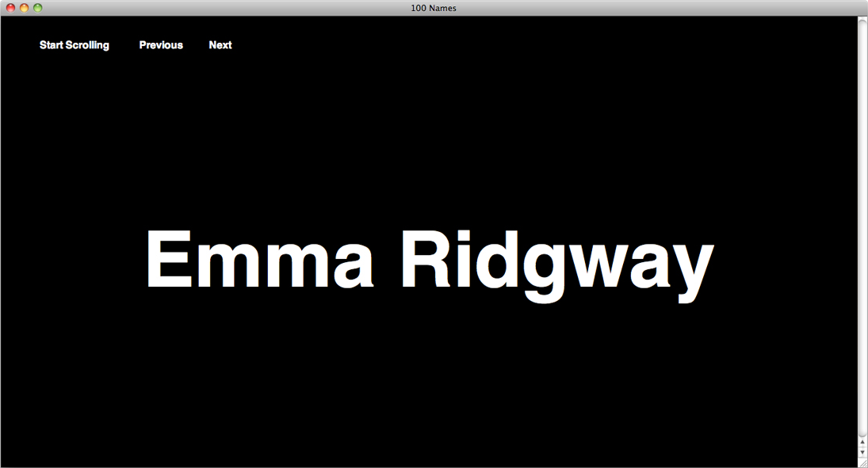
Task: Zoom window using the green button
Action: [37, 8]
